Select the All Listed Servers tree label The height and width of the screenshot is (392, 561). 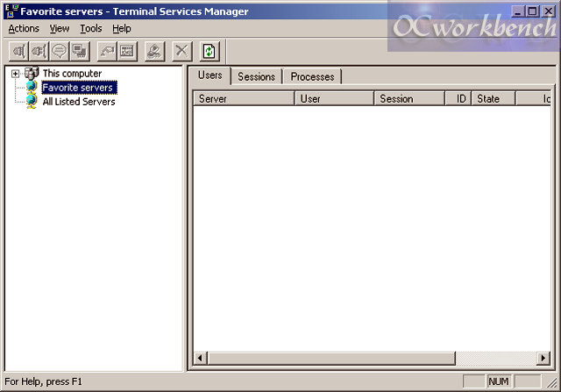pos(79,102)
